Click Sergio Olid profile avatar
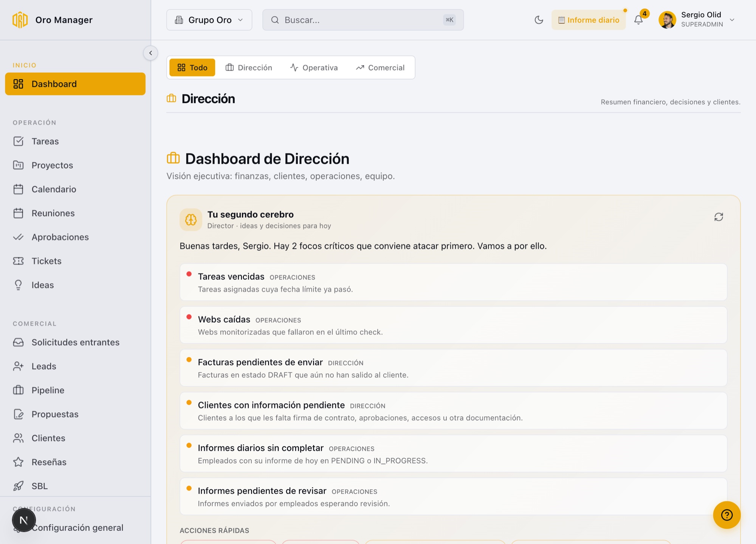Screen dimensions: 756x544 coord(667,20)
